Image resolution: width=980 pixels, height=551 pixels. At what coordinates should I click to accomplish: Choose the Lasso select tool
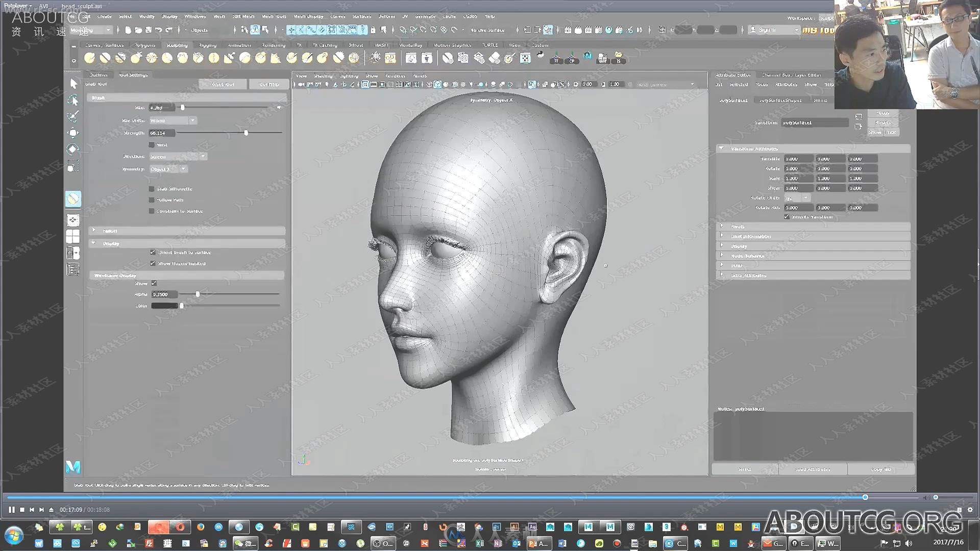73,100
